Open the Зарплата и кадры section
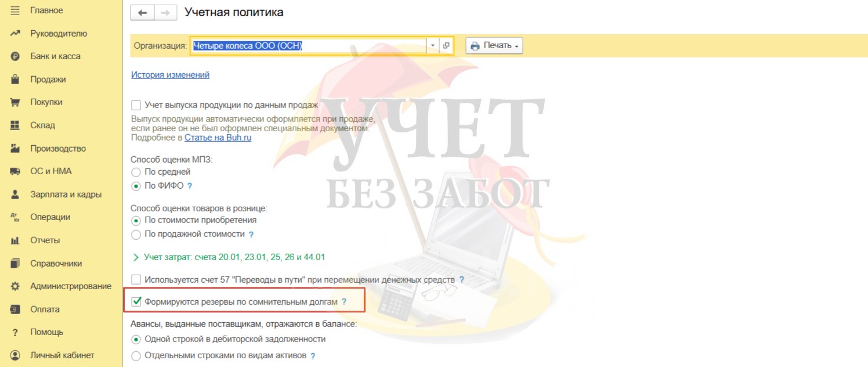The width and height of the screenshot is (868, 367). click(66, 195)
